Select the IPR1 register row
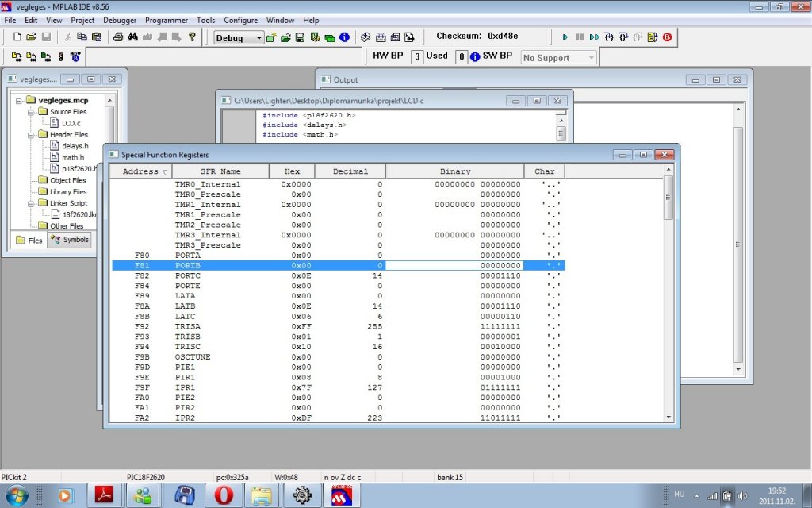This screenshot has height=508, width=812. [338, 387]
